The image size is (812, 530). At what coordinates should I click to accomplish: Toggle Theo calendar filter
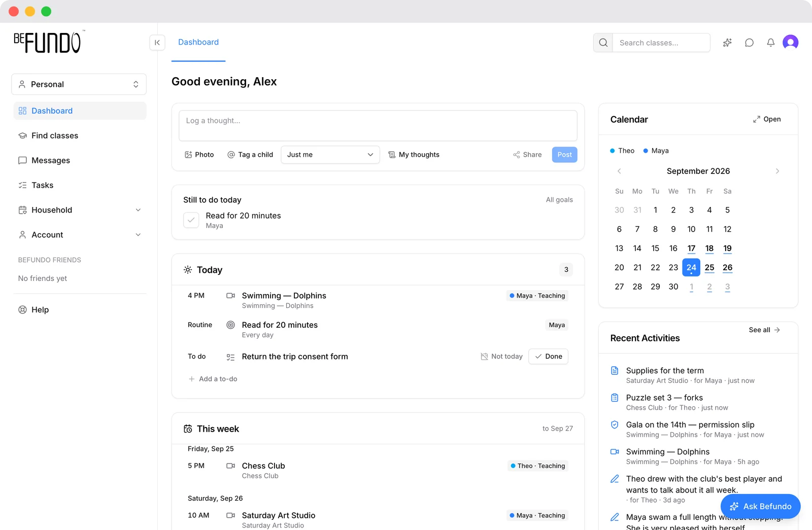[622, 151]
